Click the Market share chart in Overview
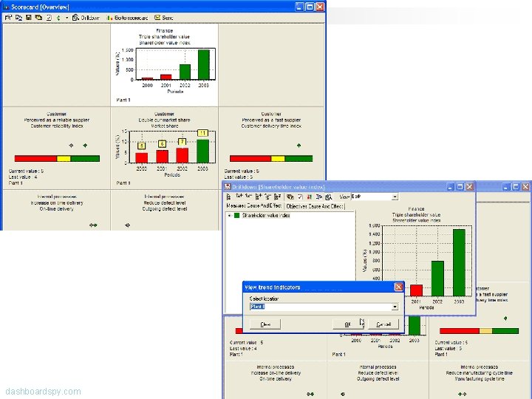 (164, 149)
